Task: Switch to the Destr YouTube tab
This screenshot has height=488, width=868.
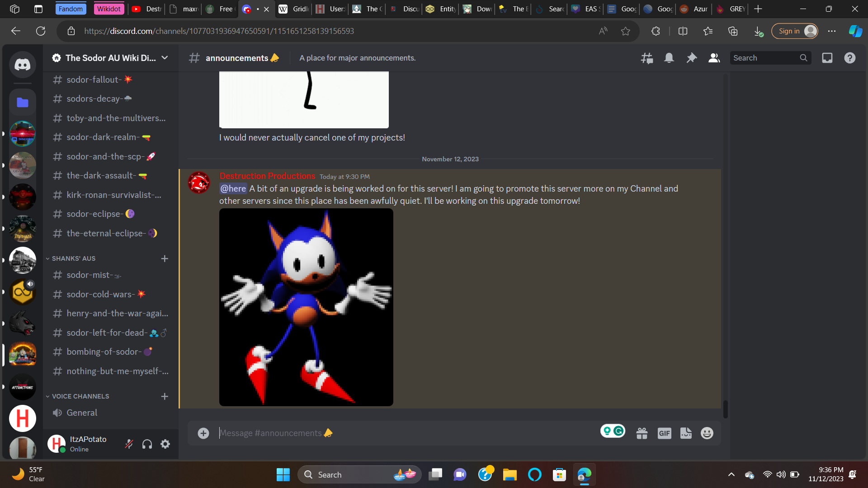Action: [x=146, y=9]
